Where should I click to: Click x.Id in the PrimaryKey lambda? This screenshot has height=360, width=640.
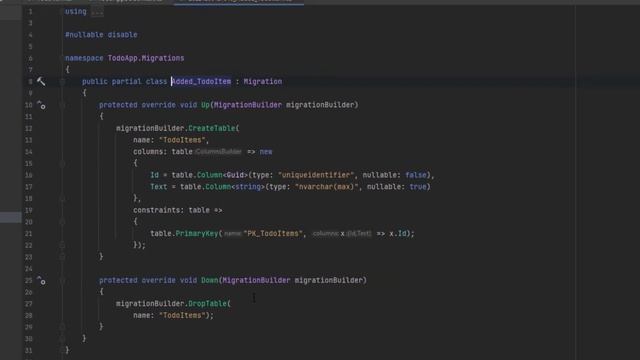(x=398, y=233)
